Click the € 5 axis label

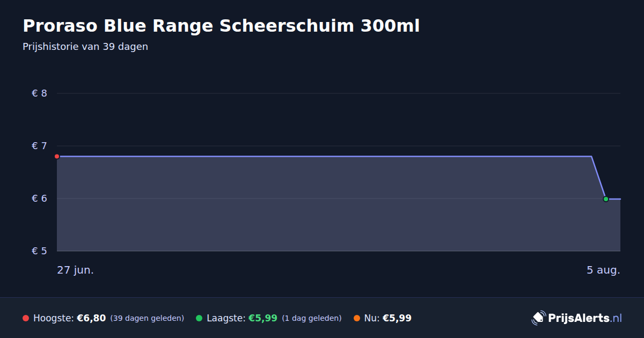click(40, 251)
